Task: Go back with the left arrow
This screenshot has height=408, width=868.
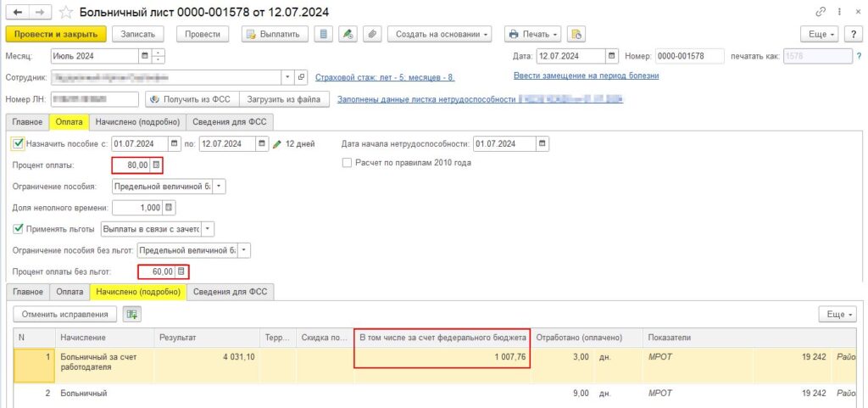Action: [x=17, y=12]
